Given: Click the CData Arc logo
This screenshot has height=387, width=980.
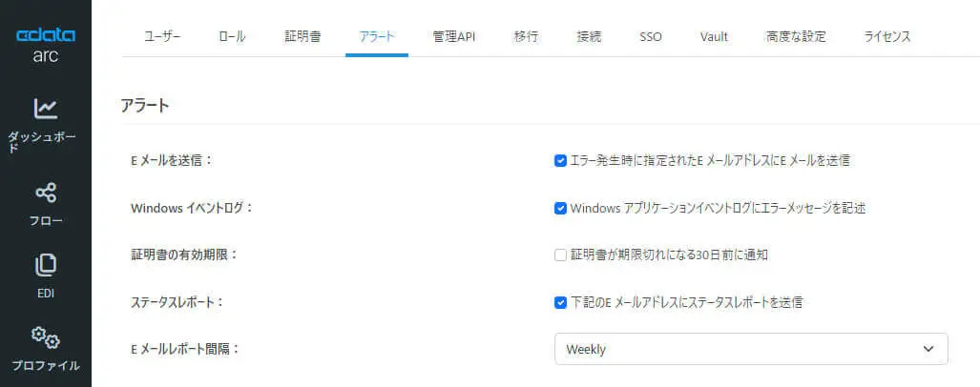Looking at the screenshot, I should [46, 44].
